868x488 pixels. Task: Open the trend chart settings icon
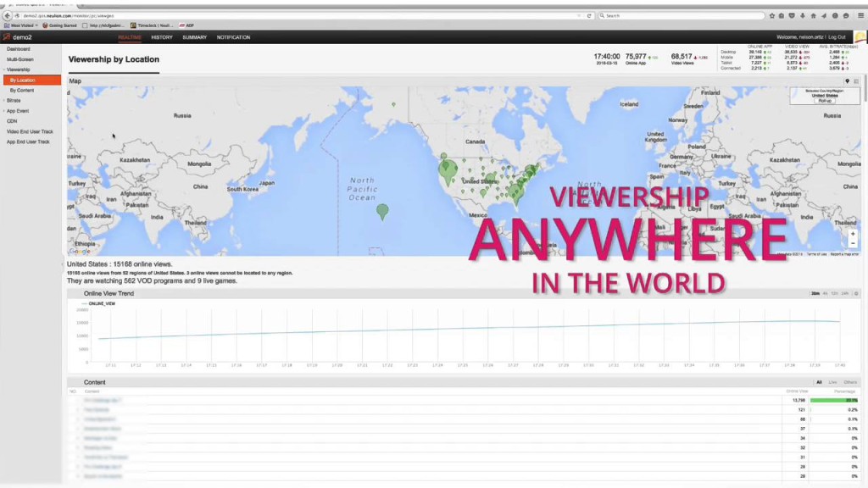857,292
